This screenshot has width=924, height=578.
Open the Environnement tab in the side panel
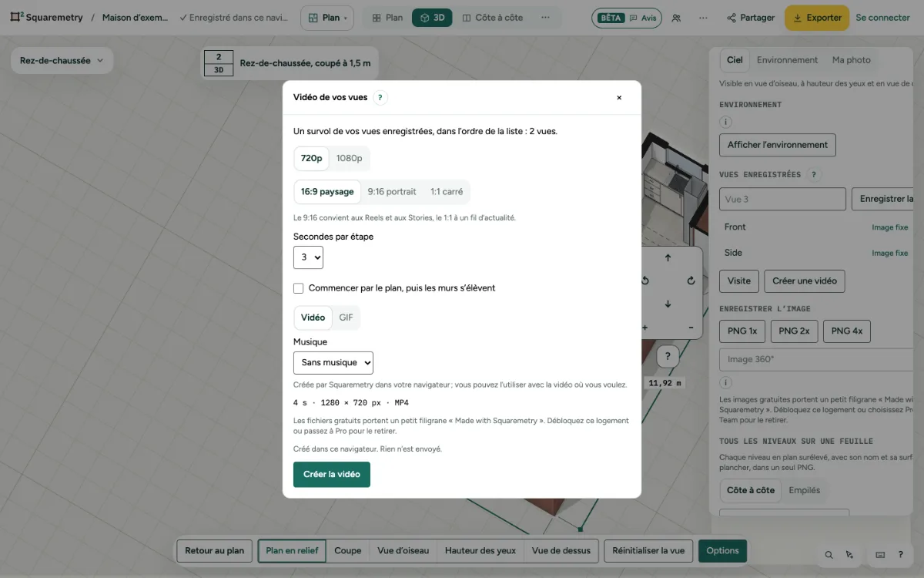coord(787,60)
